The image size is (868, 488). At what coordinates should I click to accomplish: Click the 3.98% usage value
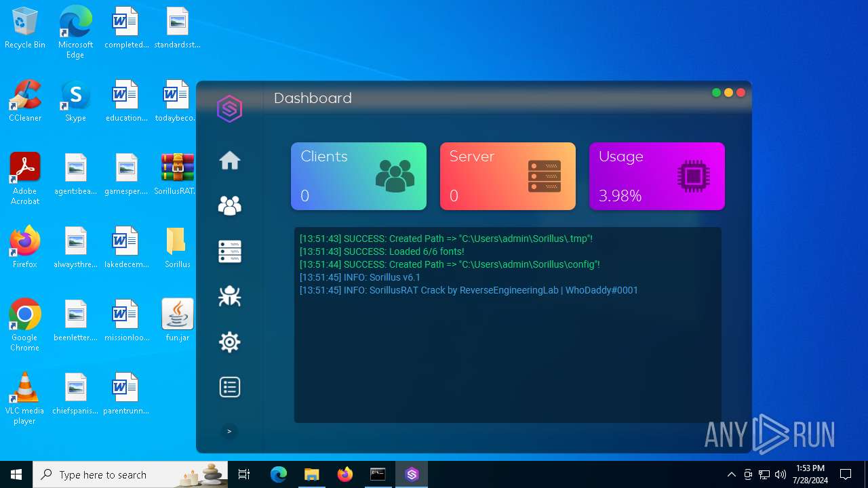(620, 196)
